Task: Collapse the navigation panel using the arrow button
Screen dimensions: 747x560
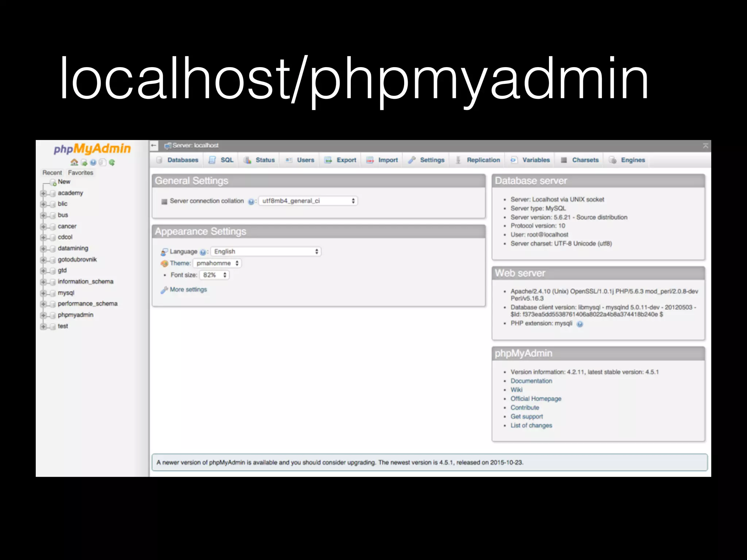Action: [154, 145]
